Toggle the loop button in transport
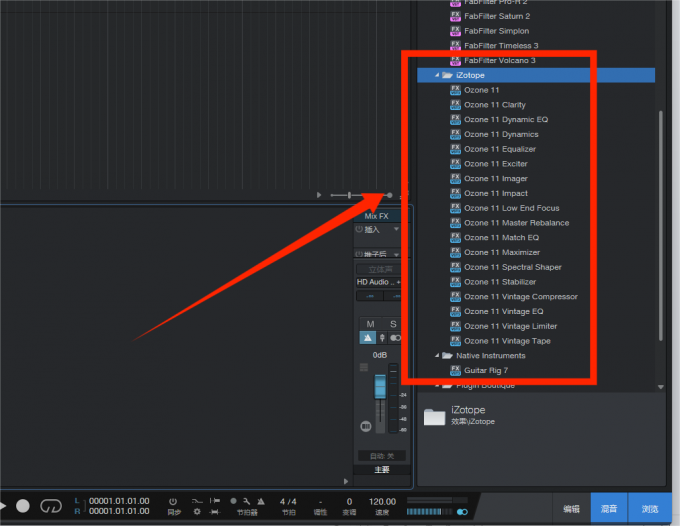 click(x=51, y=506)
